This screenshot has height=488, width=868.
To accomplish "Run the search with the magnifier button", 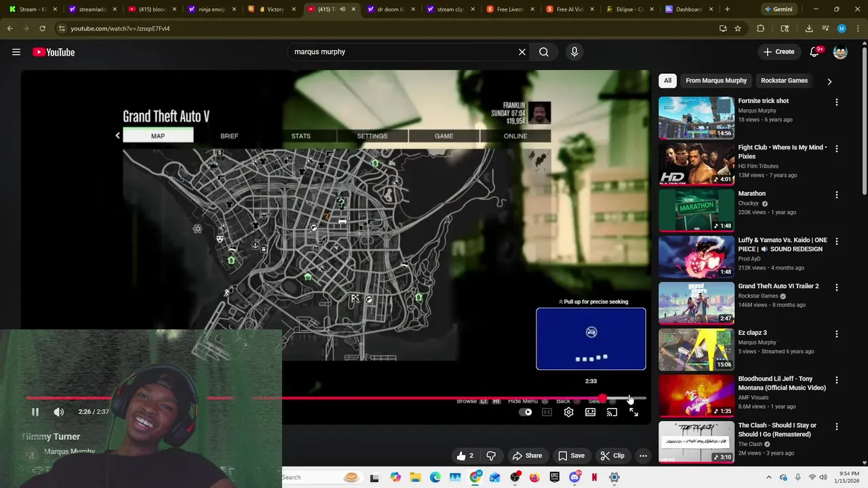I will (544, 52).
